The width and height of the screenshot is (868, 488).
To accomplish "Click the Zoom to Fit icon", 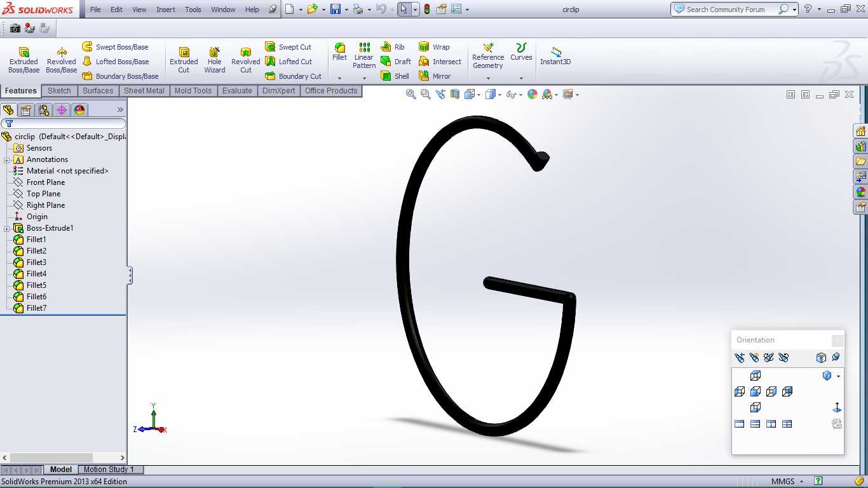I will [411, 94].
